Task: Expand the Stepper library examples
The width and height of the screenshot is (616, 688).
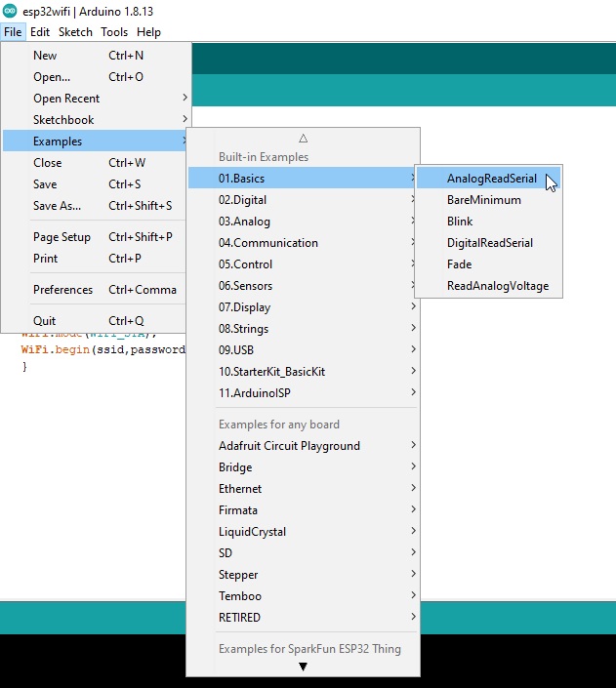Action: (303, 575)
